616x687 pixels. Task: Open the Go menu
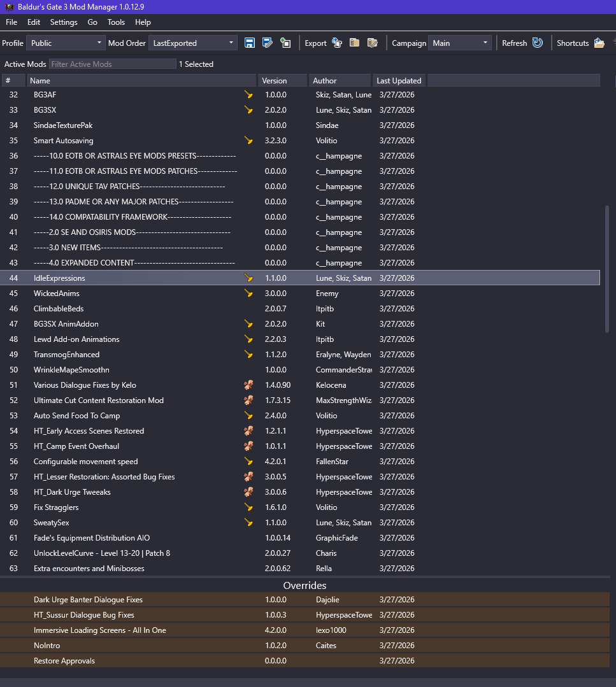coord(92,22)
